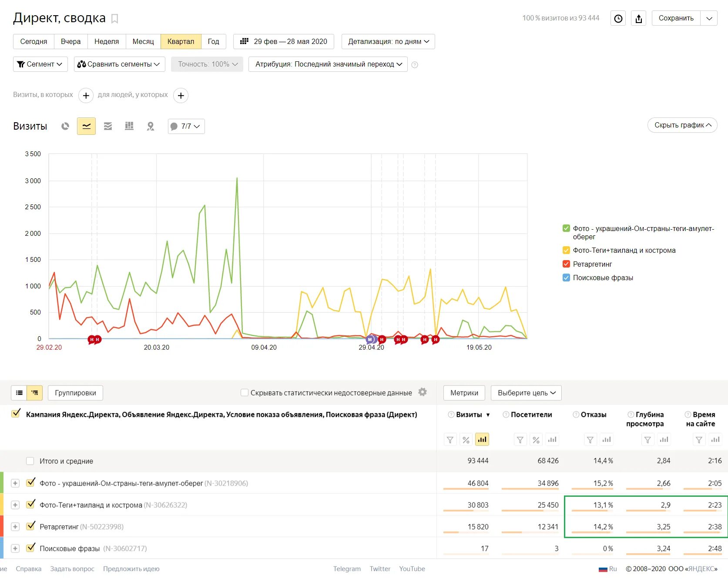Switch to tree table view
728x579 pixels.
(x=35, y=393)
